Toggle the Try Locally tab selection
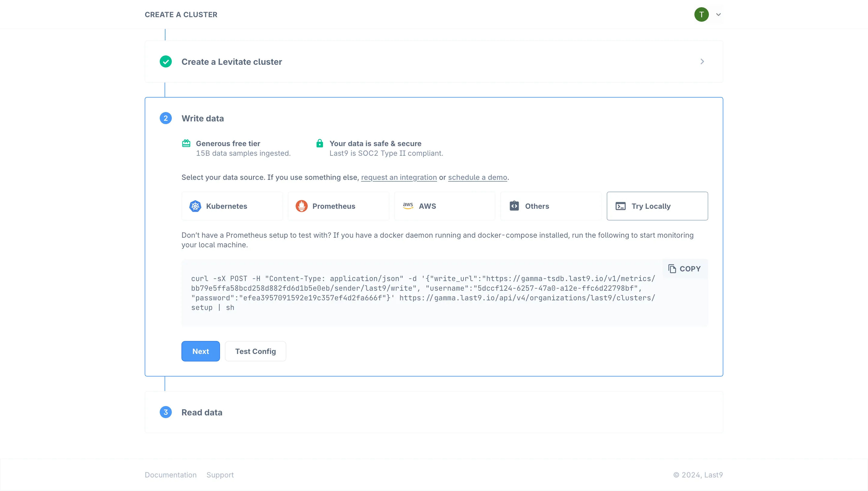Screen dimensions: 868x491 coord(657,206)
